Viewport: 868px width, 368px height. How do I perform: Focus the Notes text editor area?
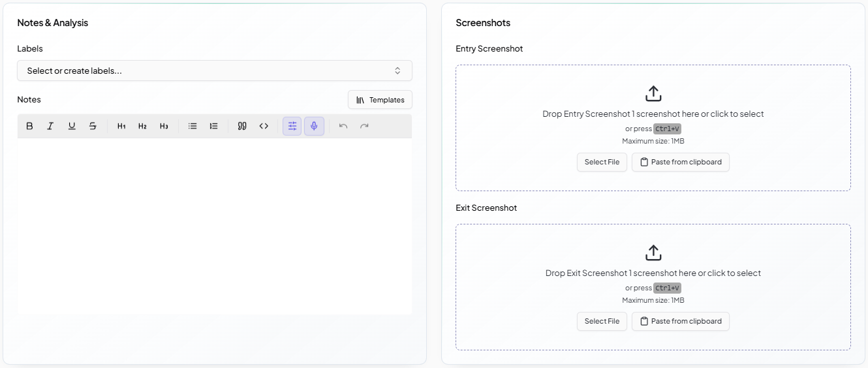click(215, 226)
